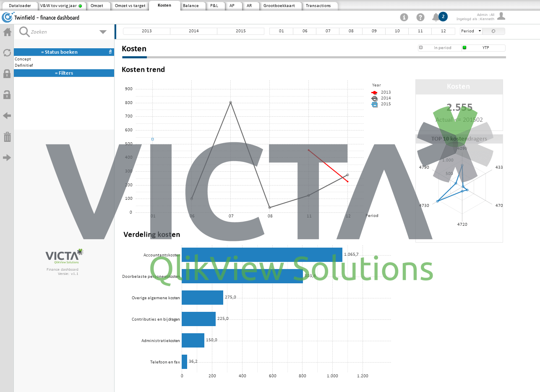Select period 08 filter button
The height and width of the screenshot is (392, 540).
pyautogui.click(x=351, y=31)
